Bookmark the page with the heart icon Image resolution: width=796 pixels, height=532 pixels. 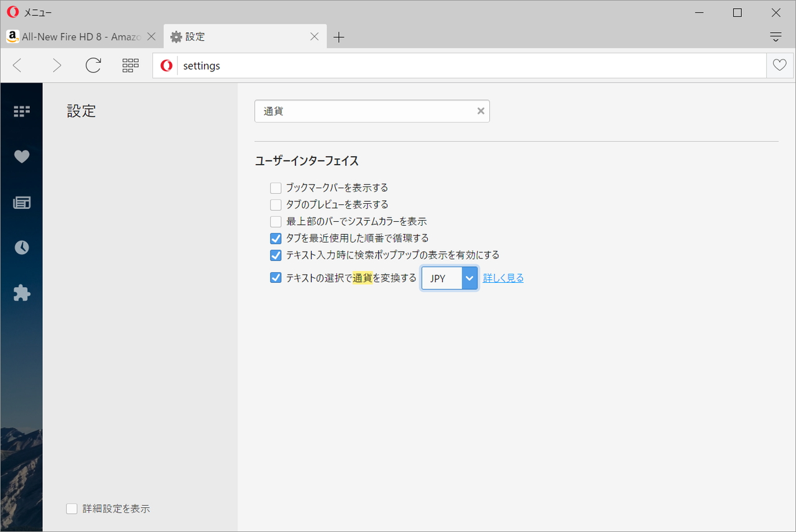[x=779, y=65]
